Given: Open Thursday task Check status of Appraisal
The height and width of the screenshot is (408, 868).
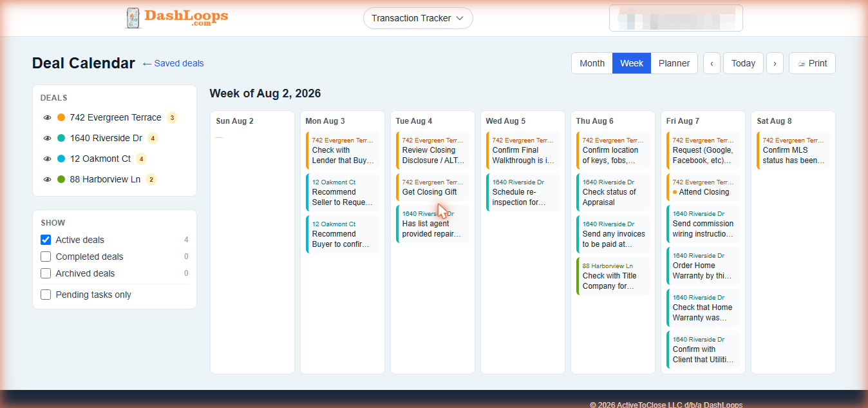Looking at the screenshot, I should point(613,192).
